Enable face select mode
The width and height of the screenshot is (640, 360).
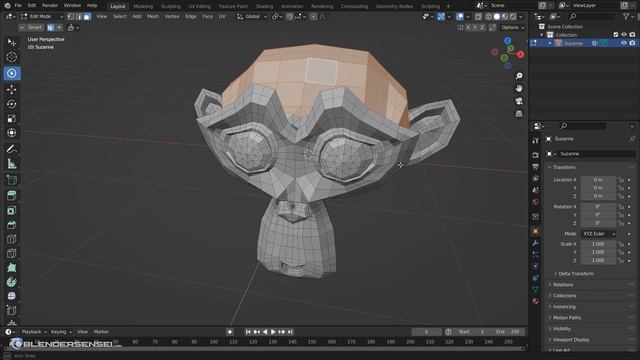click(87, 17)
